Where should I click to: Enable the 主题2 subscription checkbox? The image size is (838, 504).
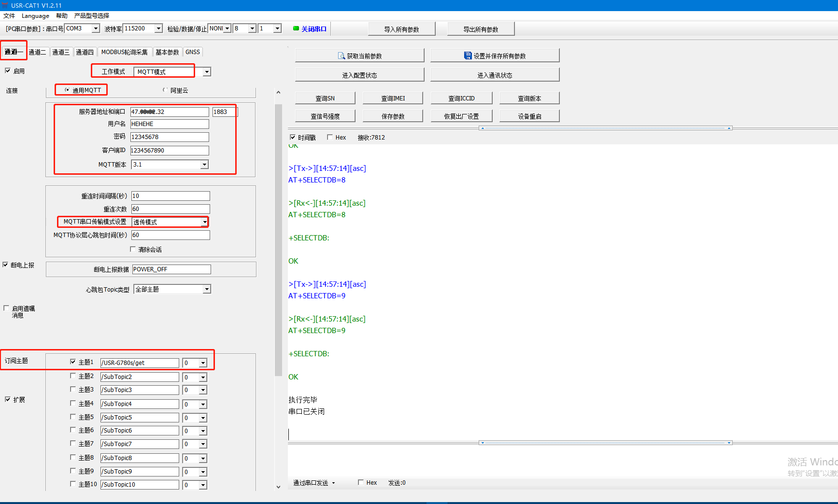coord(73,376)
